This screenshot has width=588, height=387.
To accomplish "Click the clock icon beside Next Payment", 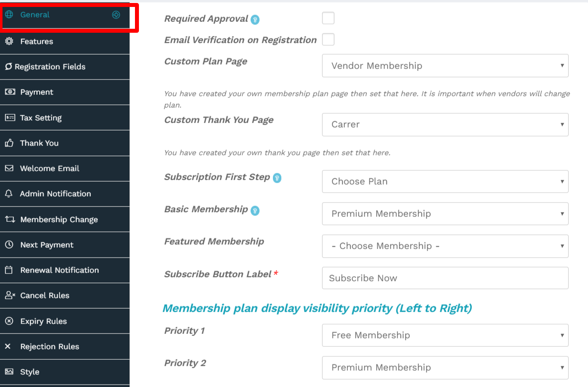I will tap(9, 245).
